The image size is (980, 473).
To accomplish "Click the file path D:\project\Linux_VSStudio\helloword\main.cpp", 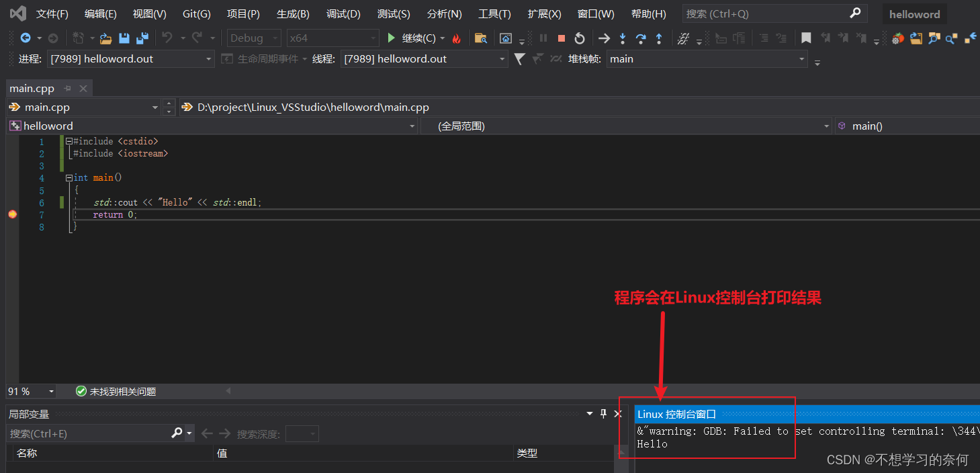I will pyautogui.click(x=313, y=107).
